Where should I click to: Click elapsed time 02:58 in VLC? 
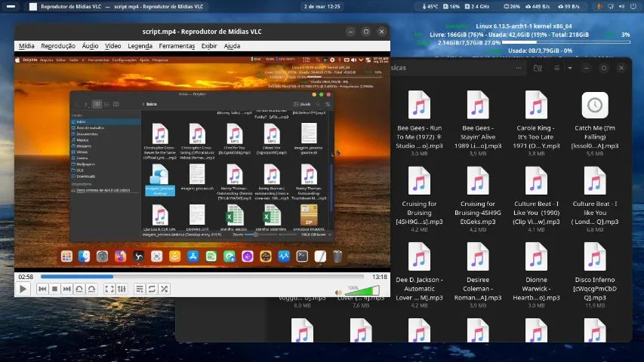tap(26, 277)
